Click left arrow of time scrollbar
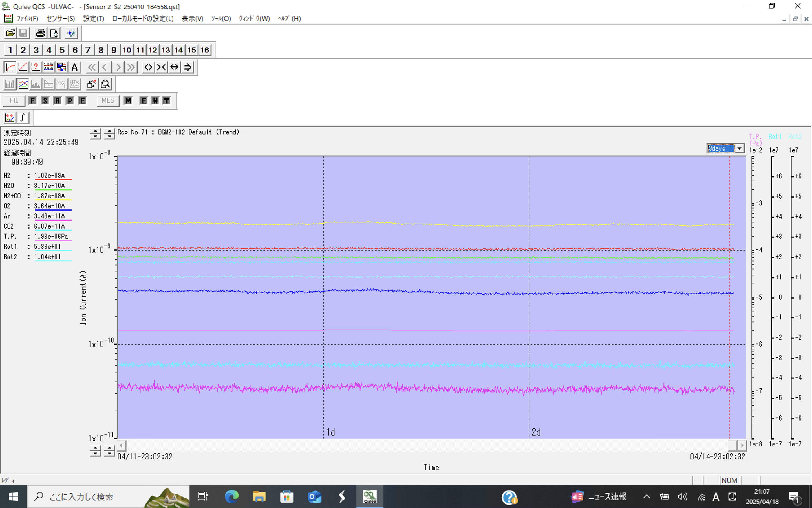The height and width of the screenshot is (508, 812). coord(122,446)
